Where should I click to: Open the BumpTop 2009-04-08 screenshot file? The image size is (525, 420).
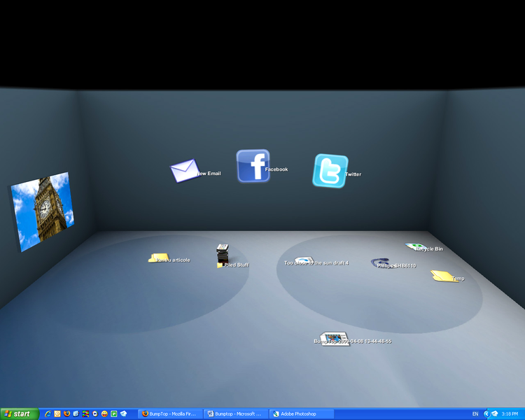[335, 338]
